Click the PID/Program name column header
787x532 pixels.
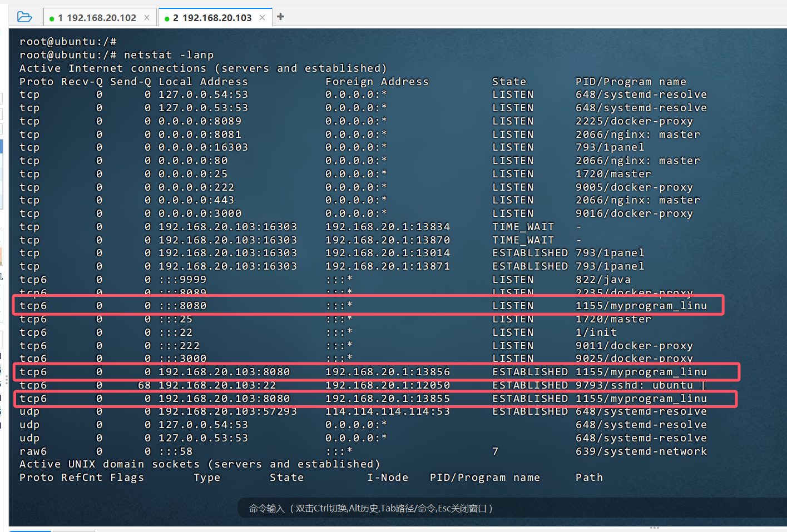pyautogui.click(x=630, y=82)
